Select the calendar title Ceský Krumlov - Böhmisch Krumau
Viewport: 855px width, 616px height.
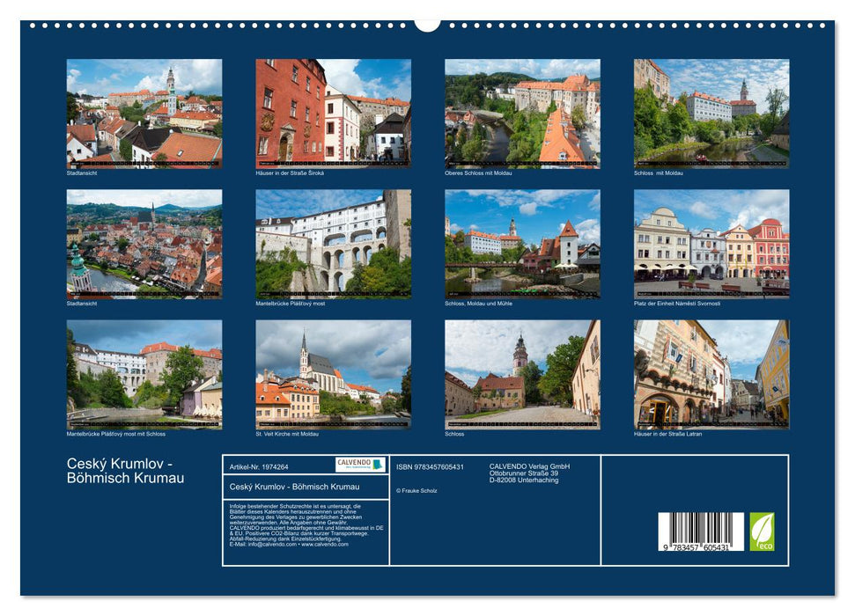(x=122, y=471)
